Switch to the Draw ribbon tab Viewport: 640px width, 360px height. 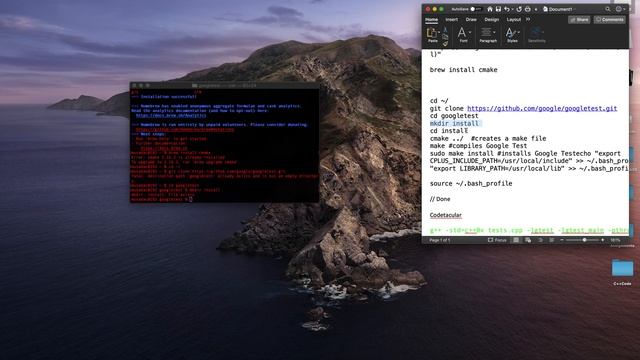[471, 20]
